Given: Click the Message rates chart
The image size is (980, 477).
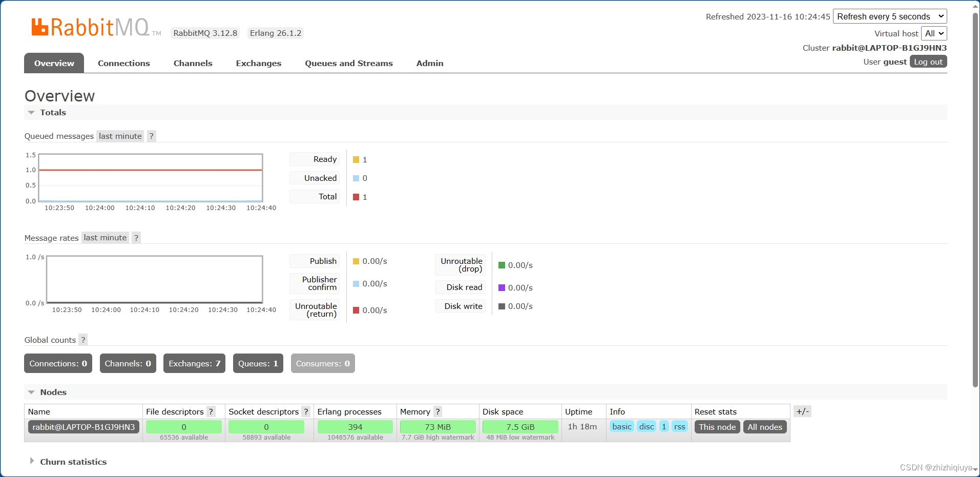Looking at the screenshot, I should click(x=154, y=279).
